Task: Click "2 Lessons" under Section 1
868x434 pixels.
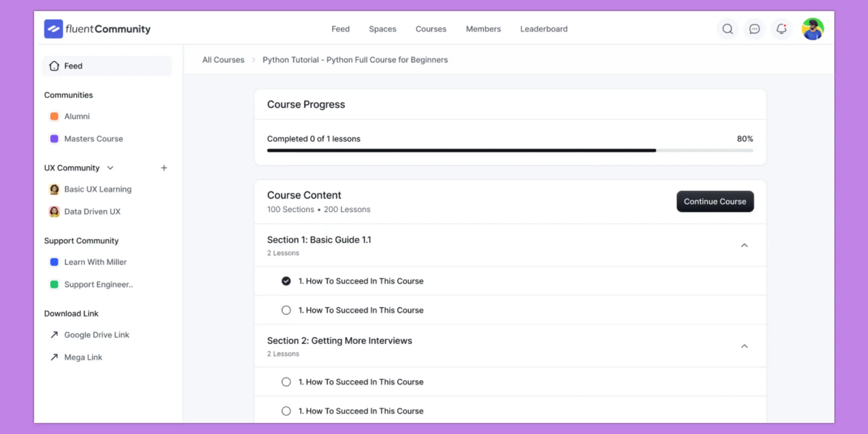Action: pyautogui.click(x=283, y=253)
